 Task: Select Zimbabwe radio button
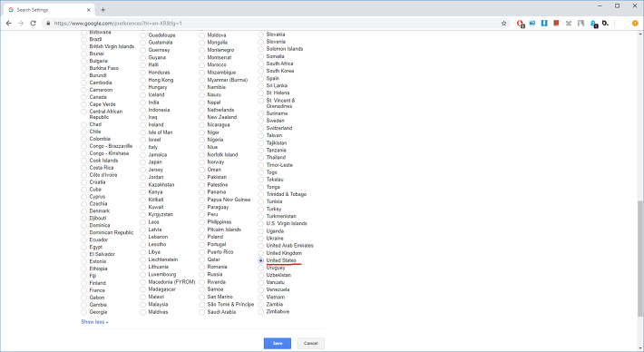pos(261,312)
